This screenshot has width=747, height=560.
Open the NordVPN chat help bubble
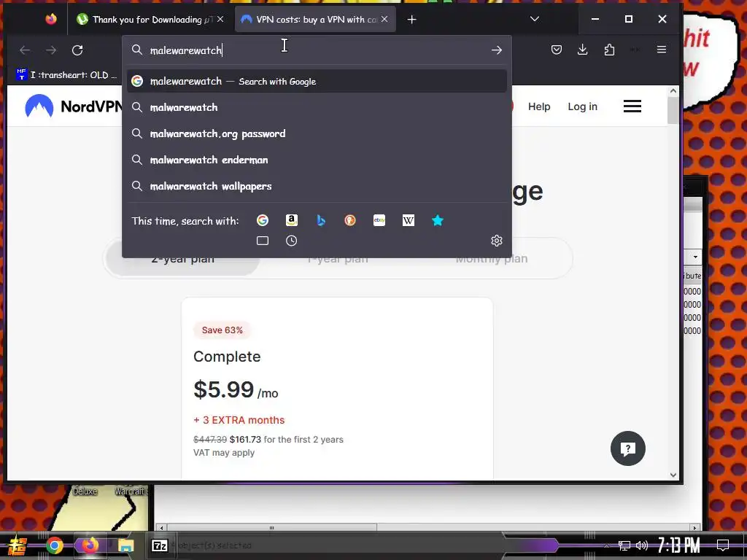tap(628, 448)
